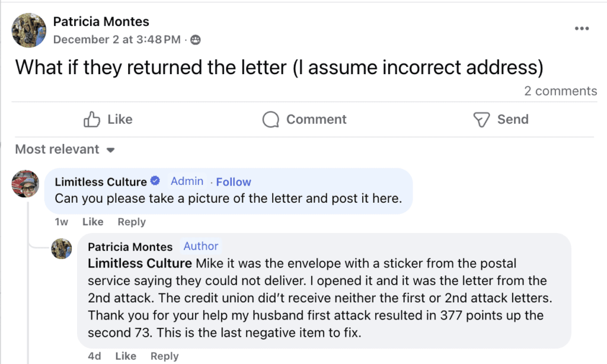Click the group privacy icon beside timestamp

coord(196,40)
